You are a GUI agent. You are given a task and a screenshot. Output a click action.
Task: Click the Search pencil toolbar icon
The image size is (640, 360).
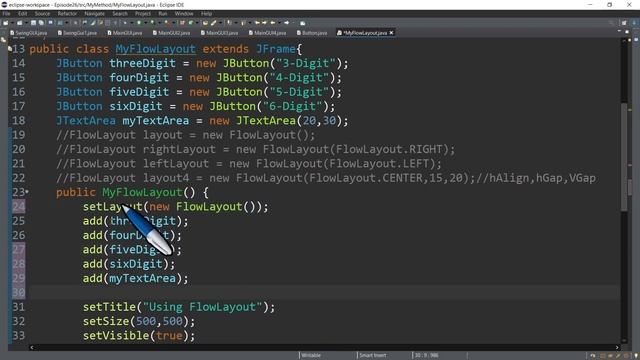coord(213,23)
